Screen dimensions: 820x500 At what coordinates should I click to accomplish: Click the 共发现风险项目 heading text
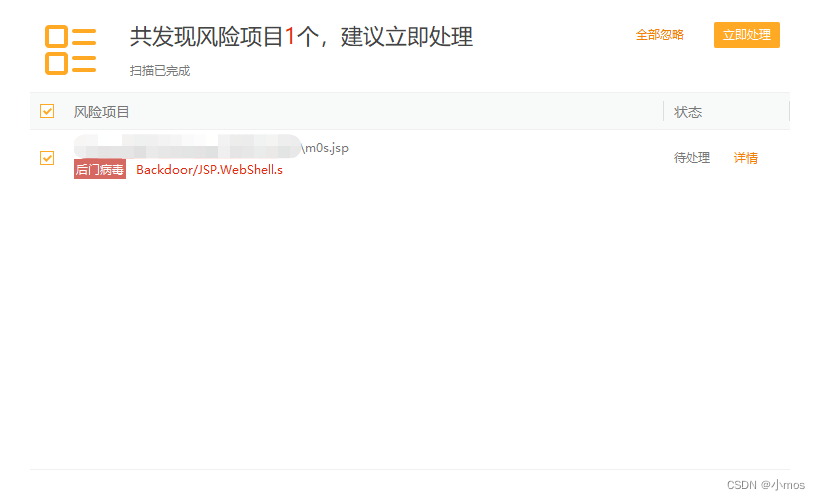(x=207, y=37)
